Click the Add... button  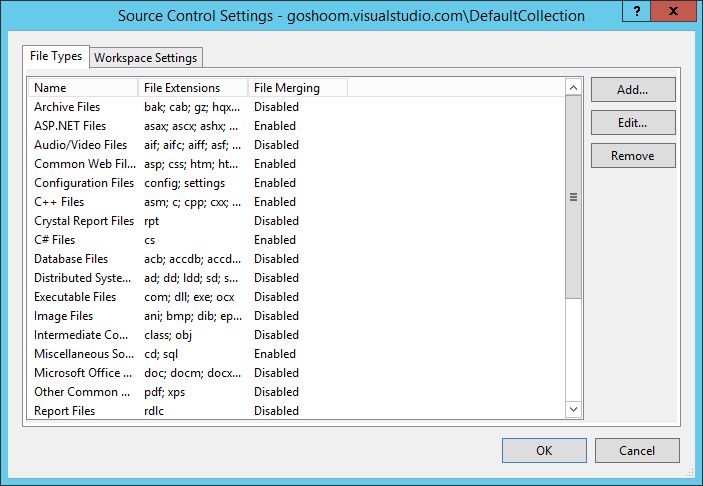pyautogui.click(x=633, y=90)
